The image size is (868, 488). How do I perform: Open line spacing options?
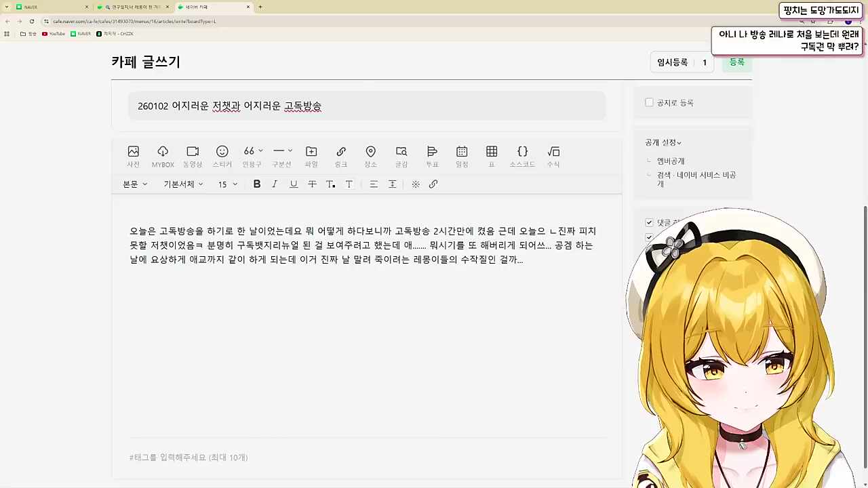[x=392, y=184]
